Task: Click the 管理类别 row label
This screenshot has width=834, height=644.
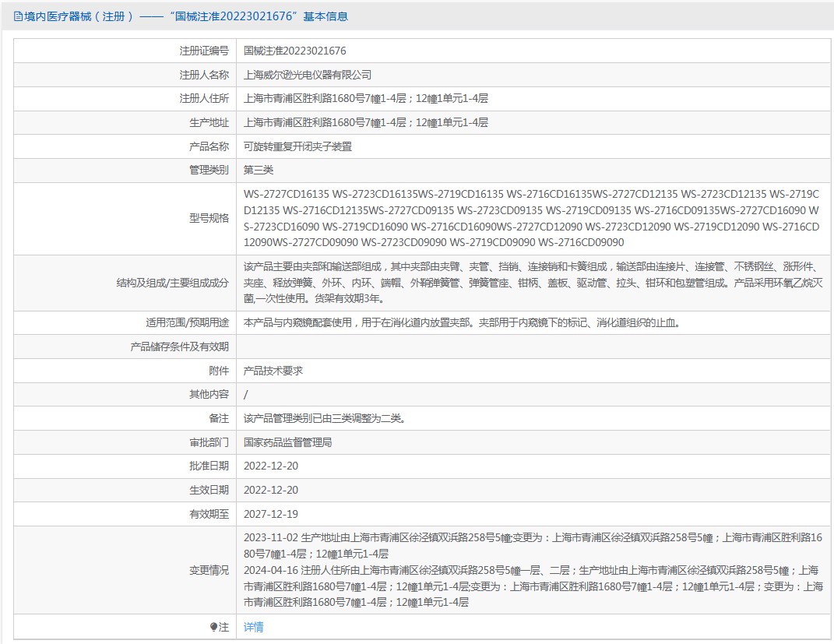Action: point(209,171)
